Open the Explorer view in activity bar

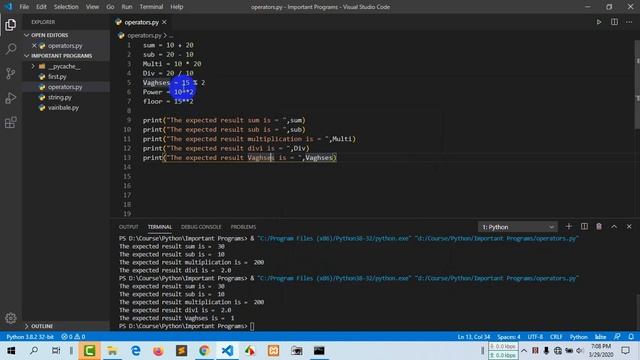click(x=11, y=25)
